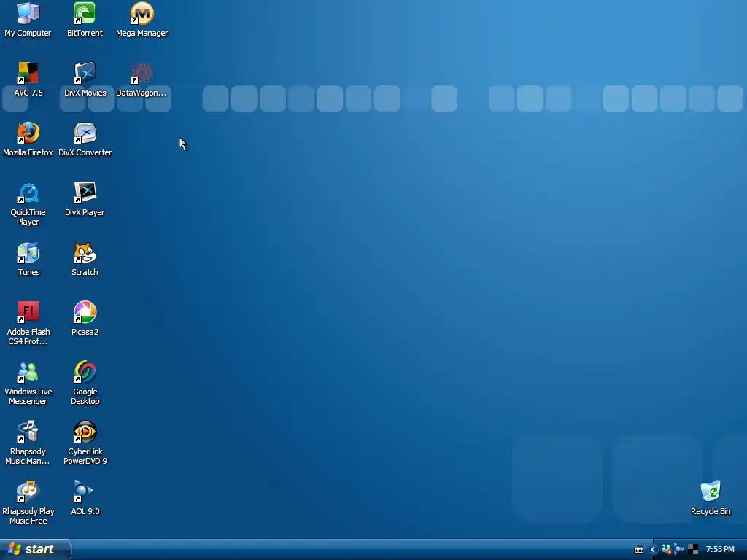Expand hidden system tray icons arrow
The width and height of the screenshot is (747, 560).
653,550
